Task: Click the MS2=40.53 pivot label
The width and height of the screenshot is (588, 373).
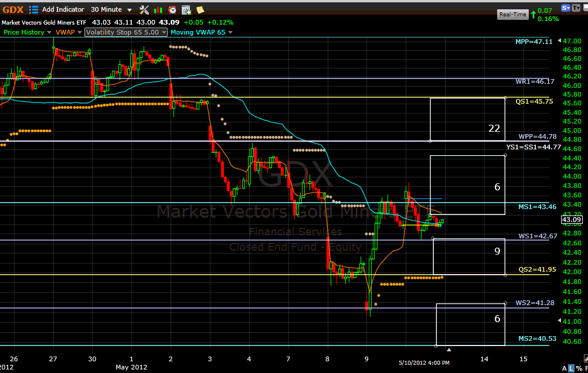Action: coord(538,338)
